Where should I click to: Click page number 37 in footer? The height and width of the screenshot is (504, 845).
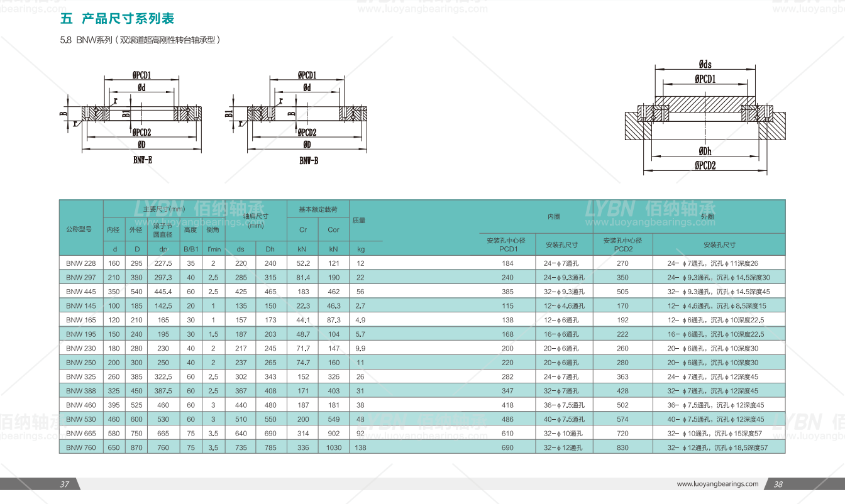point(64,485)
